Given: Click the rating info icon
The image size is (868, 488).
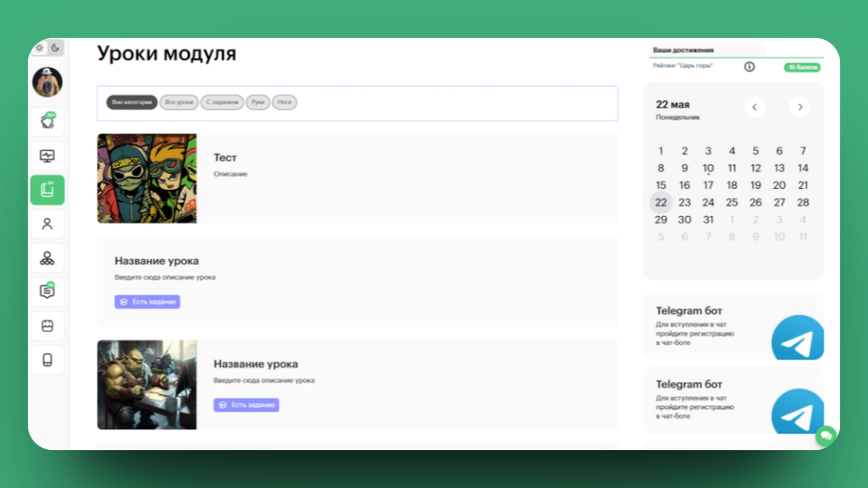Looking at the screenshot, I should 749,67.
